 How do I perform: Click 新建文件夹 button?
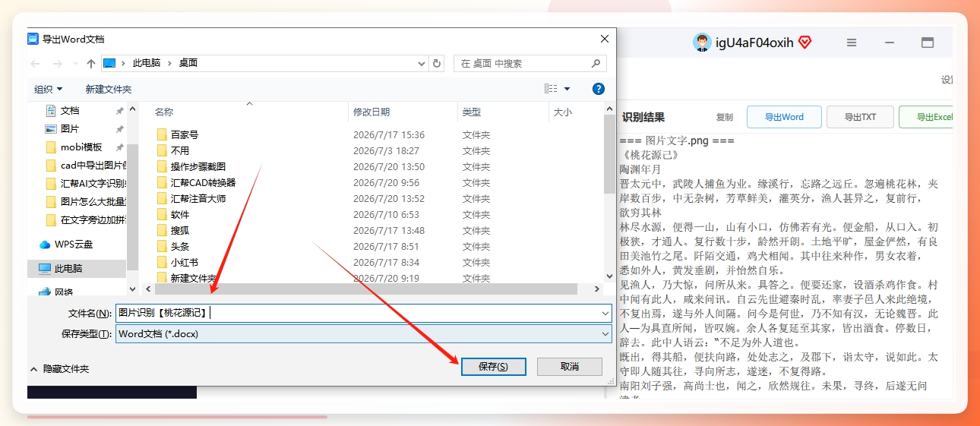click(109, 89)
